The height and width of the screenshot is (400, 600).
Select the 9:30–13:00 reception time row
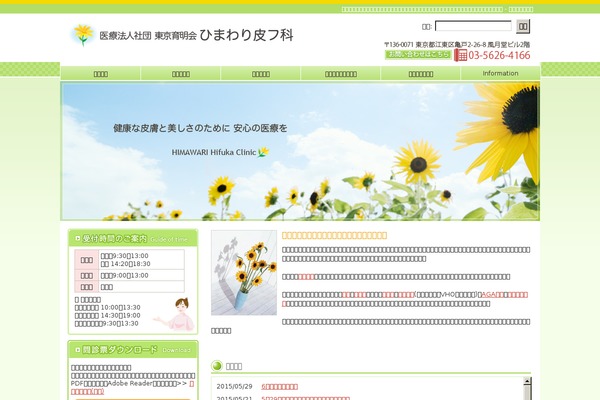pyautogui.click(x=125, y=256)
